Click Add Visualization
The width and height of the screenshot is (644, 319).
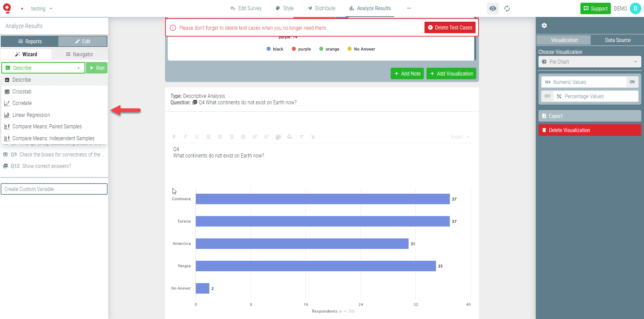451,73
